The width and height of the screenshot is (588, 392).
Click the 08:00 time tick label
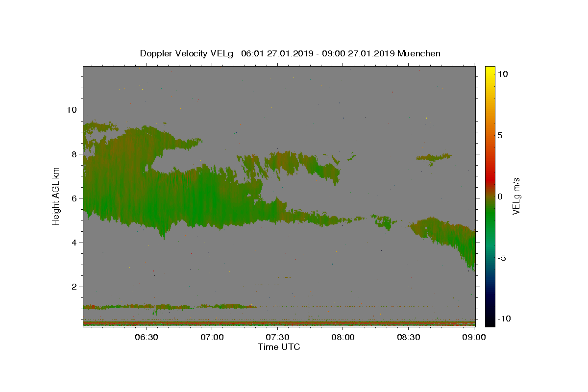click(x=343, y=338)
